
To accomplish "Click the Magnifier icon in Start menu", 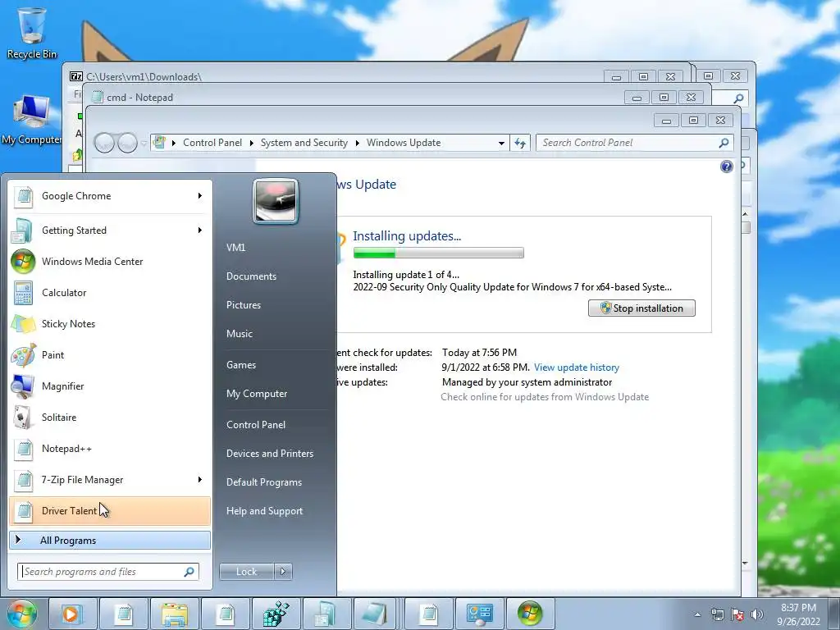I will click(23, 386).
